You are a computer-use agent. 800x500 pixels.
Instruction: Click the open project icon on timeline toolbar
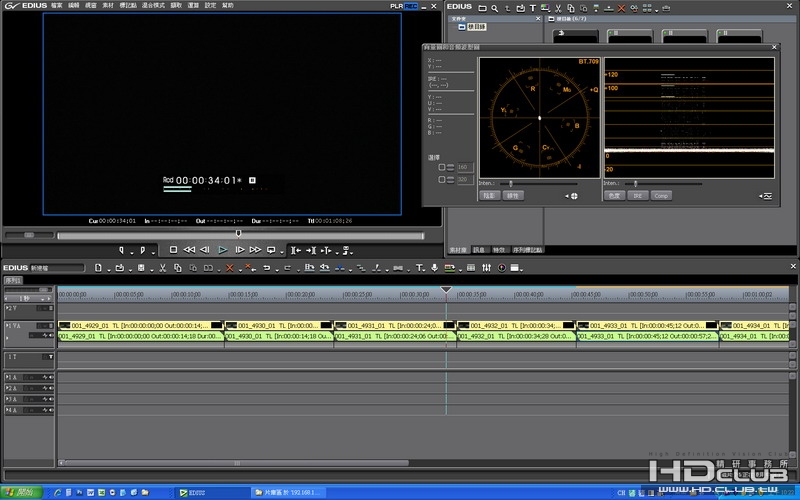119,268
